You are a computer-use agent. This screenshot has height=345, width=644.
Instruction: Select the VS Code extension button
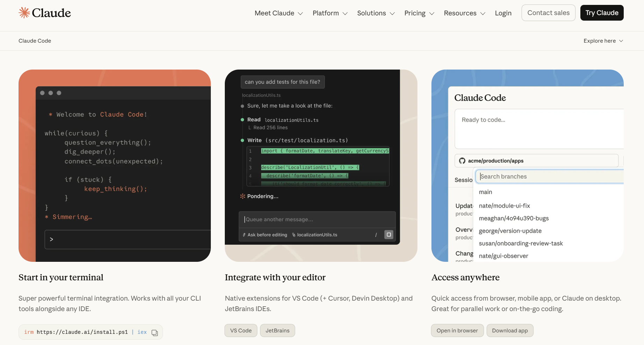(241, 331)
